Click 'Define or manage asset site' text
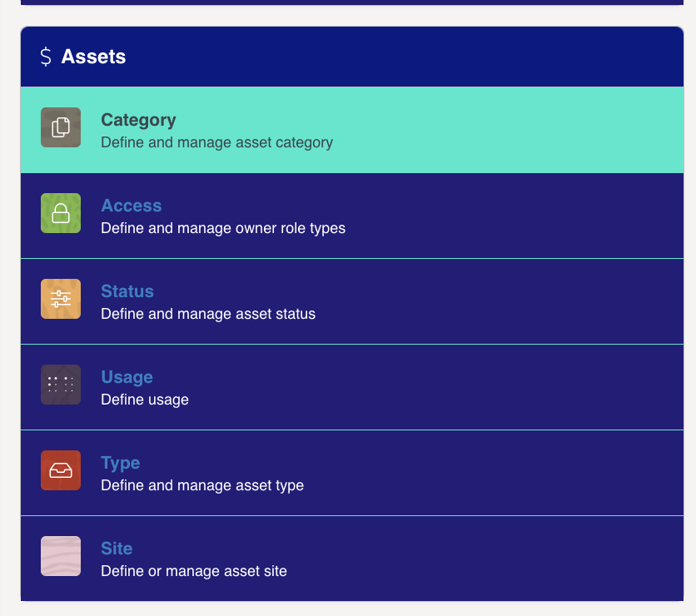This screenshot has height=616, width=696. [x=194, y=571]
